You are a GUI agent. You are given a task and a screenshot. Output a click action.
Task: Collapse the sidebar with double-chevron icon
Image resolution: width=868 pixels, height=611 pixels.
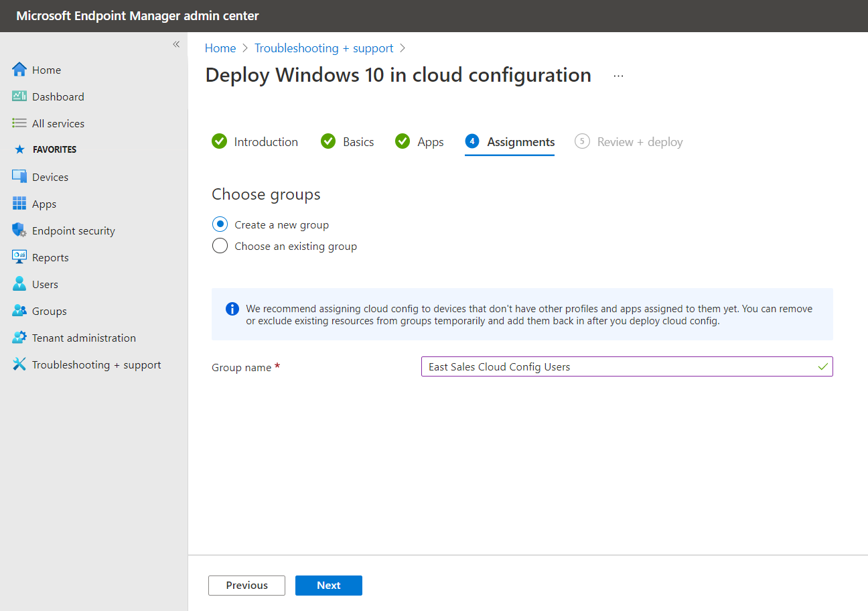176,44
